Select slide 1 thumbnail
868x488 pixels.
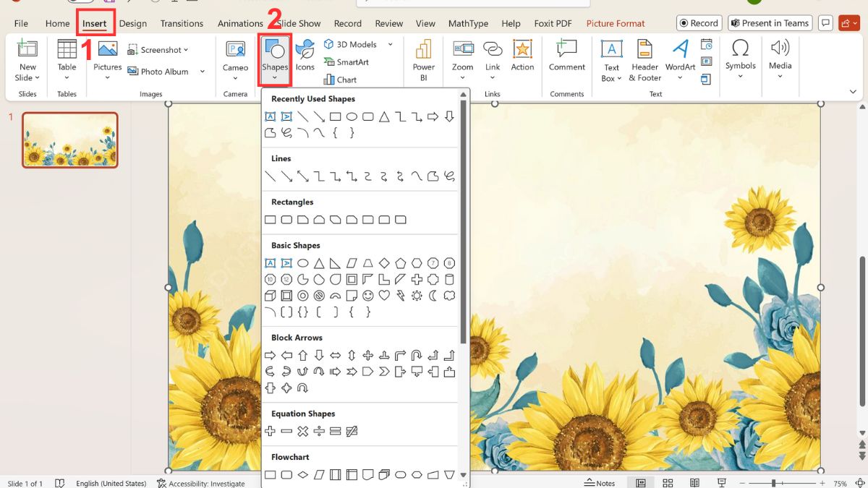[70, 140]
